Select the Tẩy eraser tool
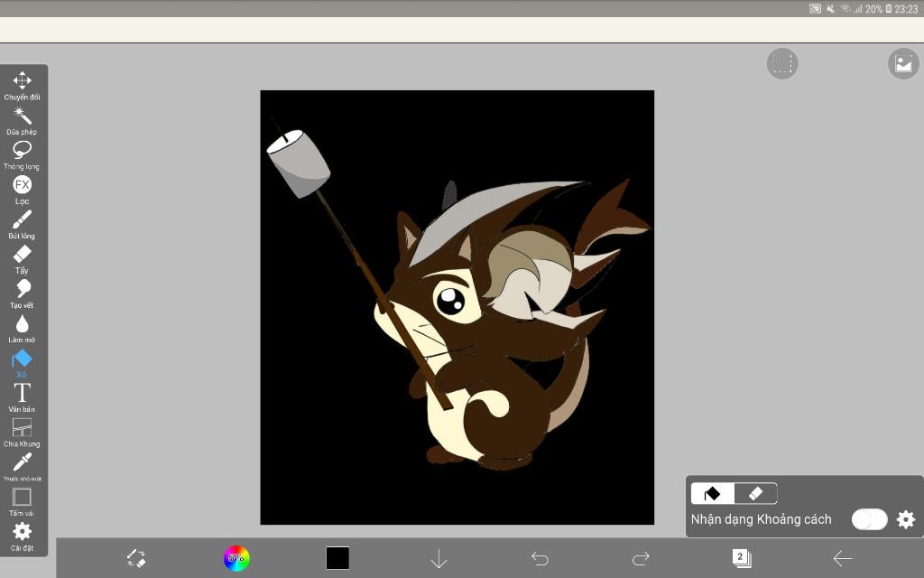The image size is (924, 578). pyautogui.click(x=22, y=259)
